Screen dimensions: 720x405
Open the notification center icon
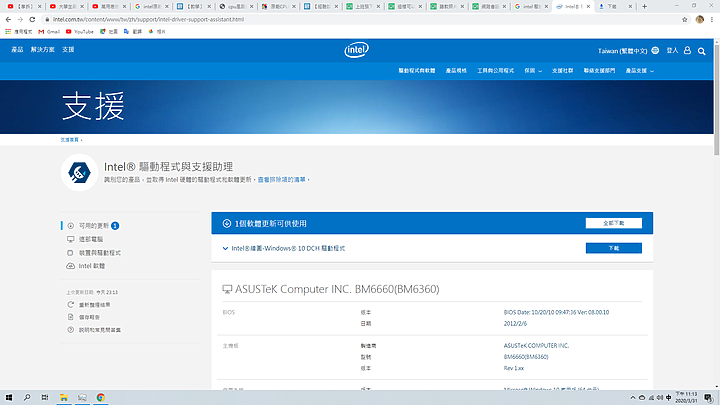click(x=708, y=398)
